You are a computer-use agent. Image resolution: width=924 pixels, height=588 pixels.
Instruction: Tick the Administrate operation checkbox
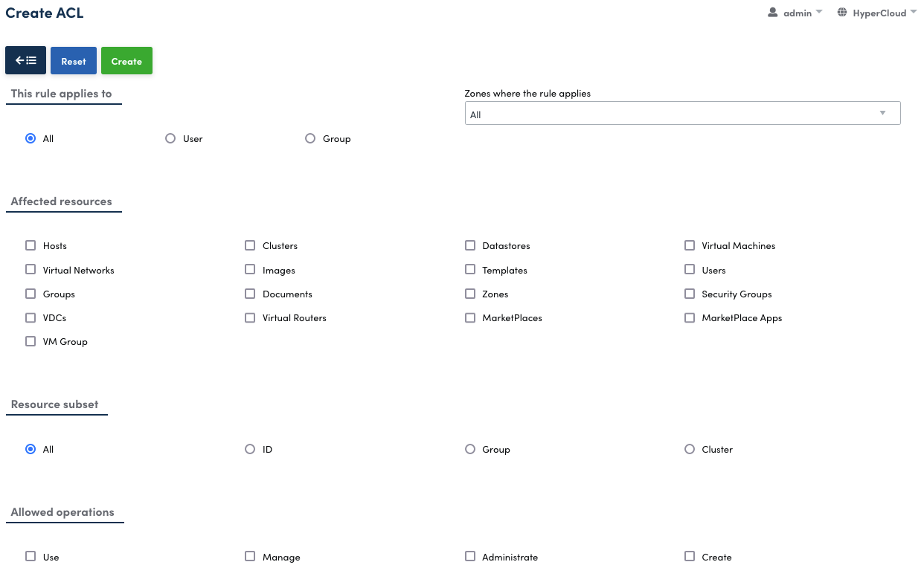(x=470, y=556)
